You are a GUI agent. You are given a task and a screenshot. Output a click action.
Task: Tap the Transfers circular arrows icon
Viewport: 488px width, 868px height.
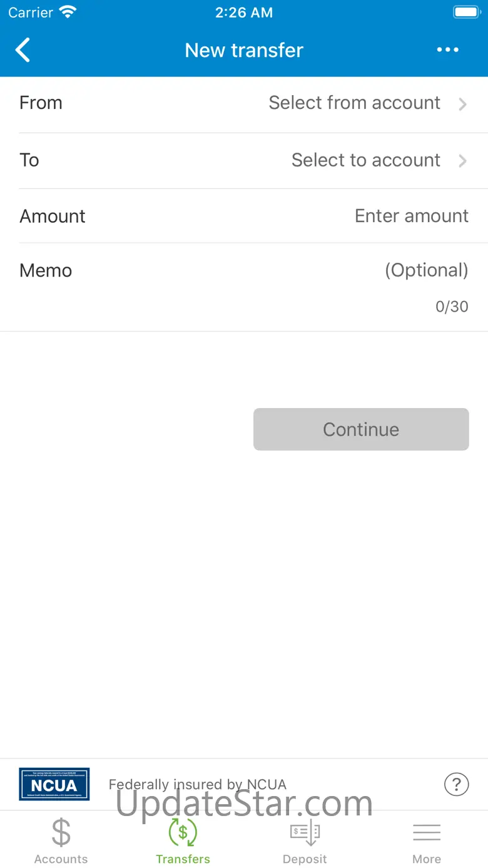click(x=183, y=832)
